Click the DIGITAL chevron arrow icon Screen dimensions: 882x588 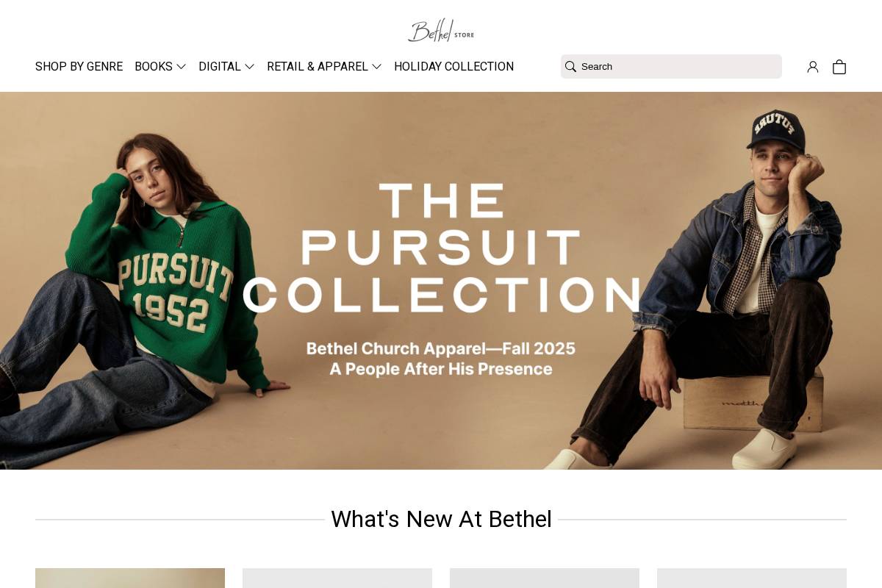tap(249, 67)
